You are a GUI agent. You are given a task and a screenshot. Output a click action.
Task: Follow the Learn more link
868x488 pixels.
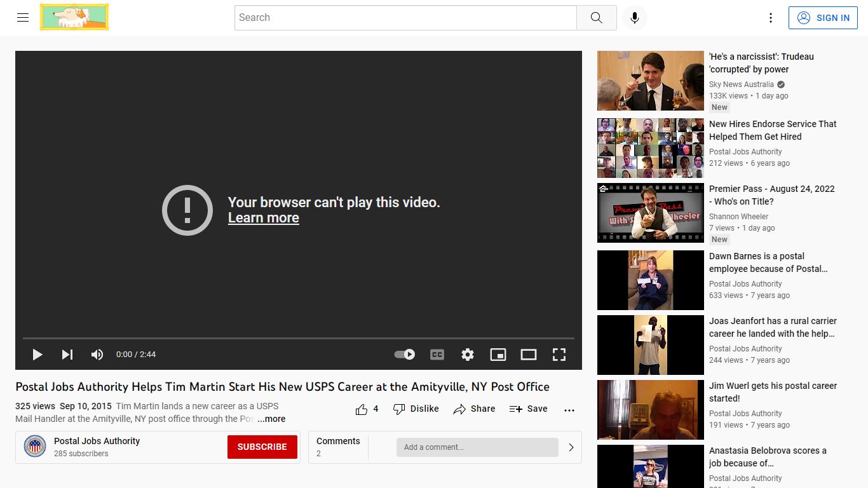tap(264, 218)
